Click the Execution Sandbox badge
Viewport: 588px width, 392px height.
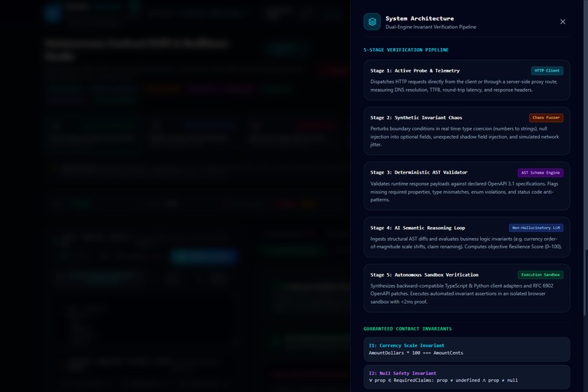541,274
